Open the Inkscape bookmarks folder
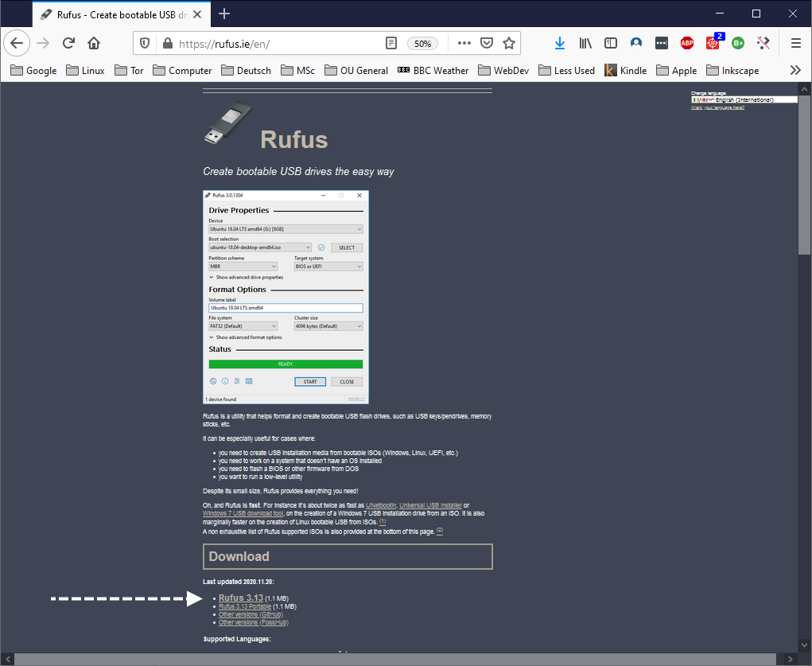 coord(732,70)
